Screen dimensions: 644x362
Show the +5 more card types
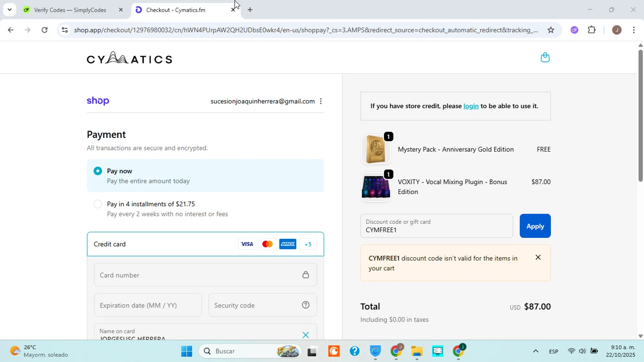pos(308,244)
